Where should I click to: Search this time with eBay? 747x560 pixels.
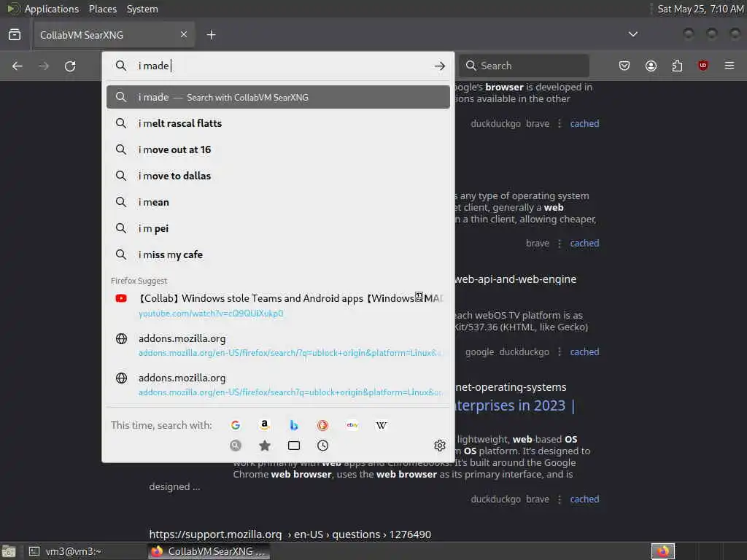352,425
